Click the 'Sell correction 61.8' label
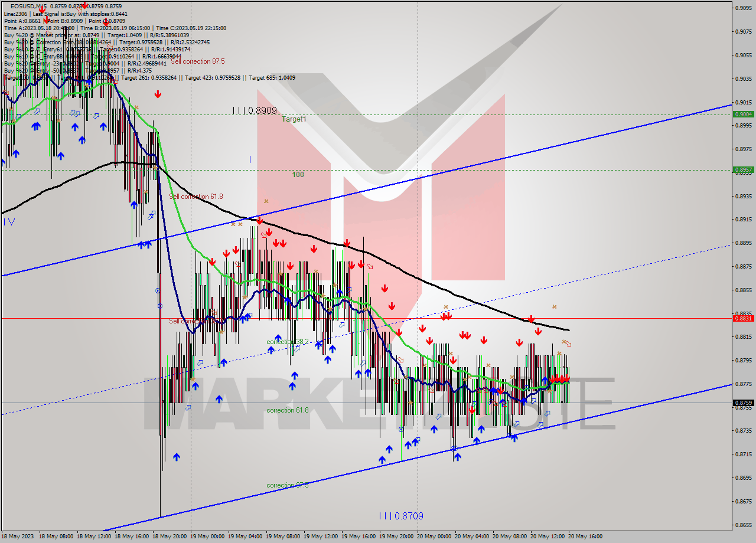756x543 pixels. 195,197
